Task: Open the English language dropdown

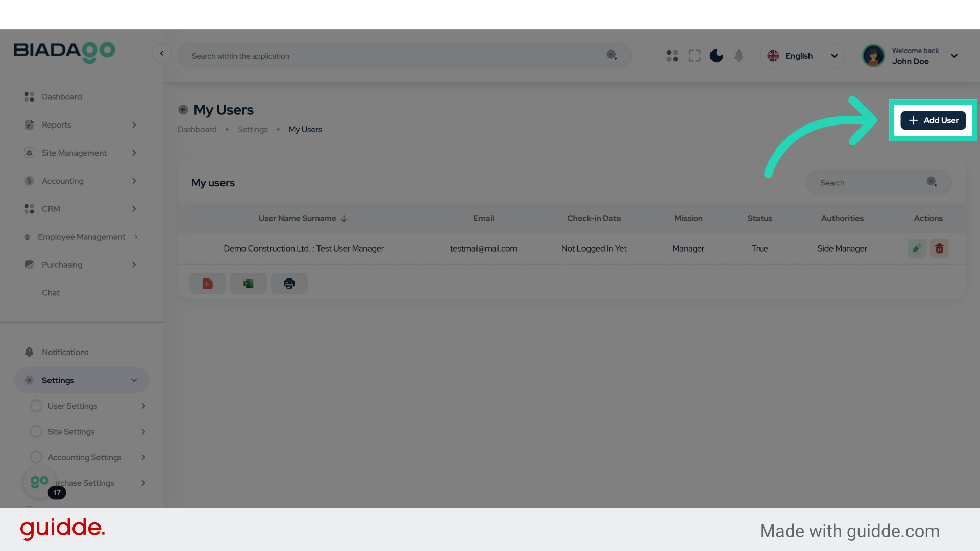Action: click(802, 56)
